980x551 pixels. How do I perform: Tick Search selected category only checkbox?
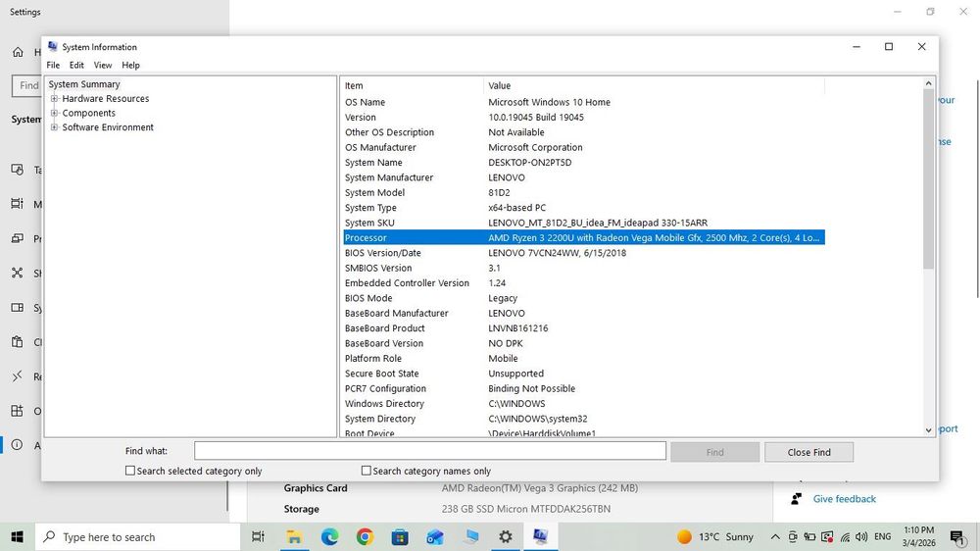tap(130, 471)
